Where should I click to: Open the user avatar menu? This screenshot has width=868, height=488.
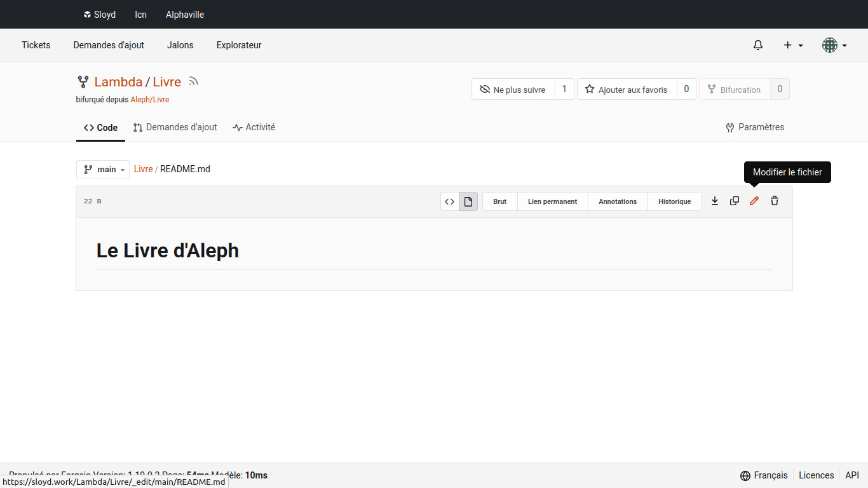[834, 45]
